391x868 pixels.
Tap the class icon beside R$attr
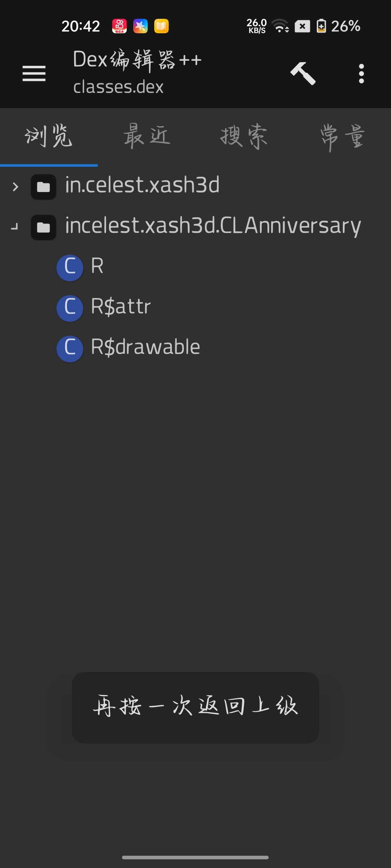tap(70, 308)
